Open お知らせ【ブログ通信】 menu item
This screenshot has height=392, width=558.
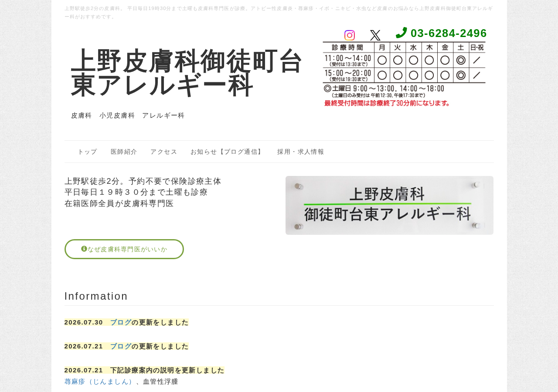point(227,152)
